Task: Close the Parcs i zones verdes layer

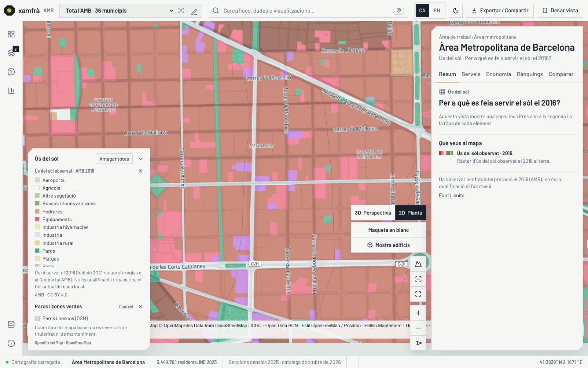Action: click(x=140, y=307)
